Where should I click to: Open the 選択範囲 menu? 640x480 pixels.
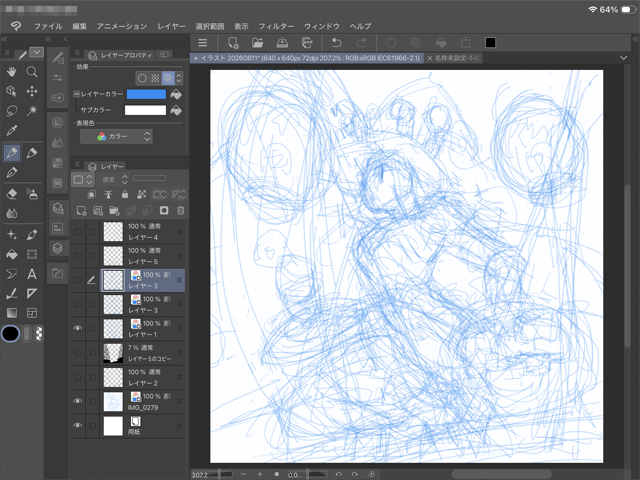click(210, 26)
